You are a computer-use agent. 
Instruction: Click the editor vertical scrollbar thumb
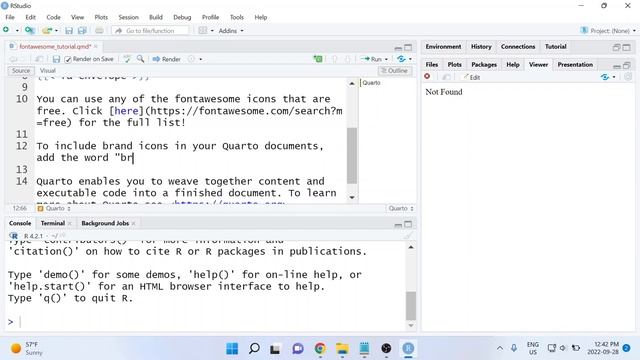point(352,156)
